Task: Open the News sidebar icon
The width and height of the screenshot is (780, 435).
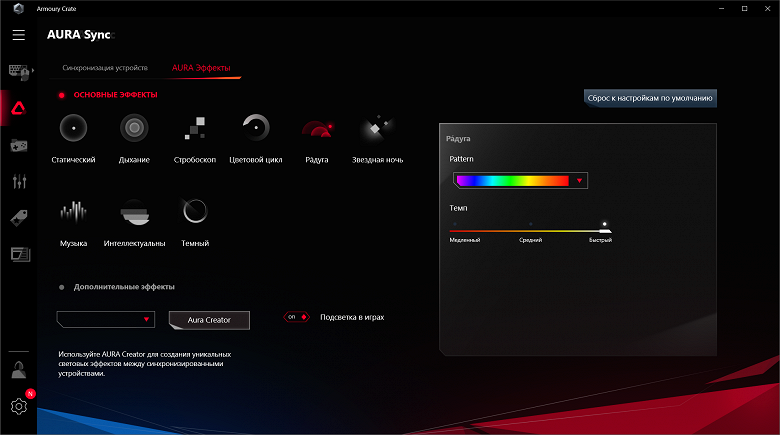Action: click(x=20, y=254)
